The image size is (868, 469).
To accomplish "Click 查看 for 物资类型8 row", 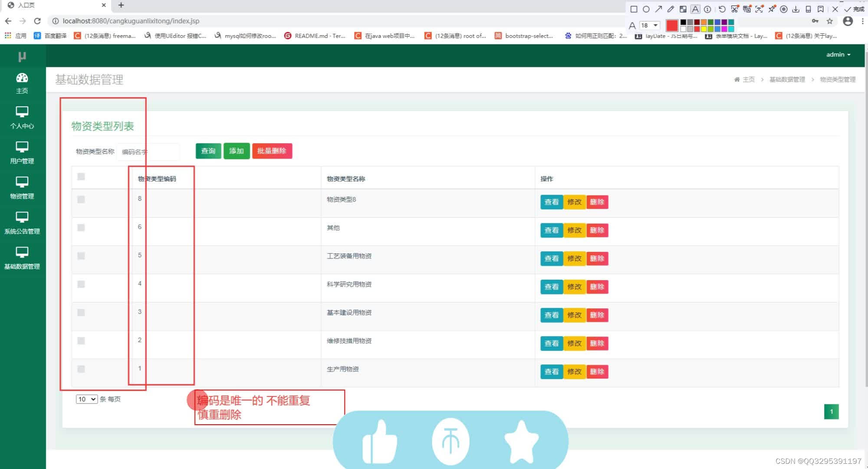I will pyautogui.click(x=552, y=202).
